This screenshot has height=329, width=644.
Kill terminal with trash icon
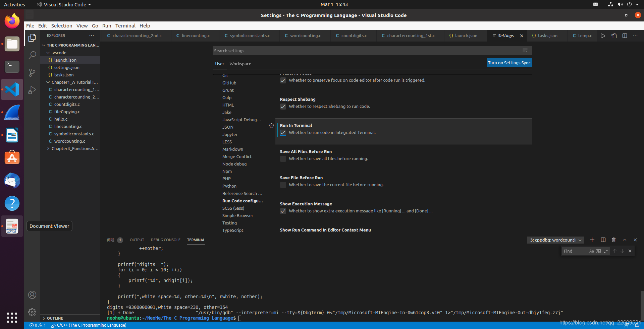pyautogui.click(x=613, y=240)
